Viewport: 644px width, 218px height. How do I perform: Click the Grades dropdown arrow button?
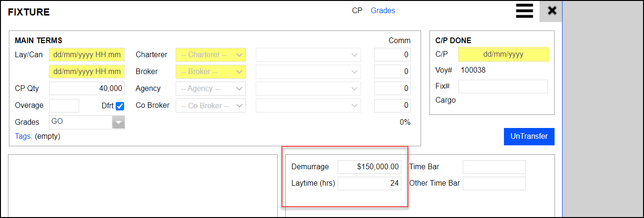[118, 122]
